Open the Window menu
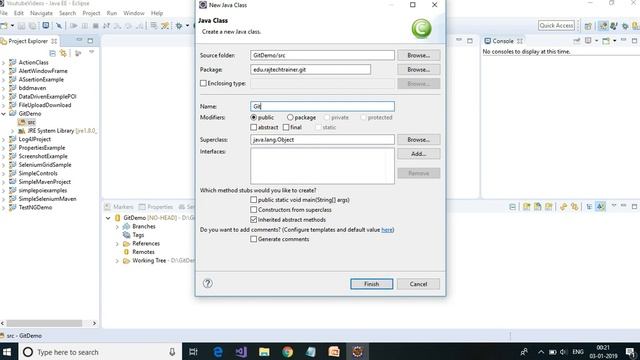Viewport: 640px width, 360px height. point(134,13)
